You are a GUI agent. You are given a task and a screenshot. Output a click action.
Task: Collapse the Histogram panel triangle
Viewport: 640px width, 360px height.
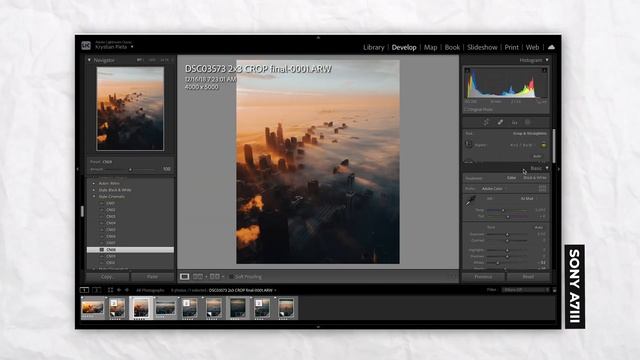pyautogui.click(x=547, y=60)
